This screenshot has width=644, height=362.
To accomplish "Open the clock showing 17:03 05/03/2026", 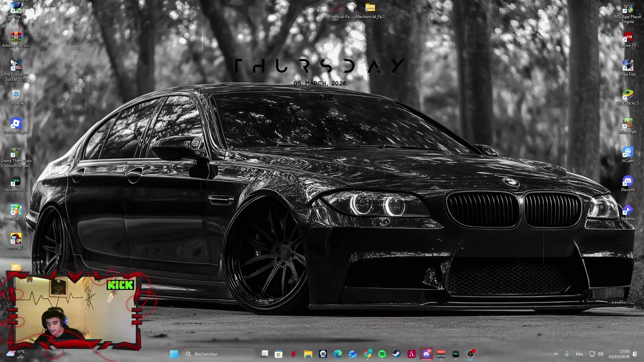I will (619, 354).
